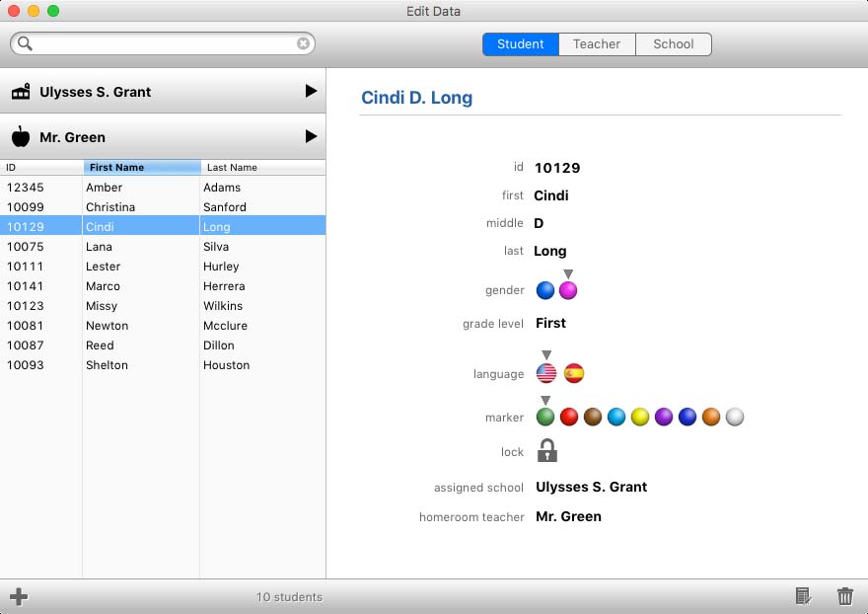The height and width of the screenshot is (614, 868).
Task: Select the US flag language
Action: [x=546, y=373]
